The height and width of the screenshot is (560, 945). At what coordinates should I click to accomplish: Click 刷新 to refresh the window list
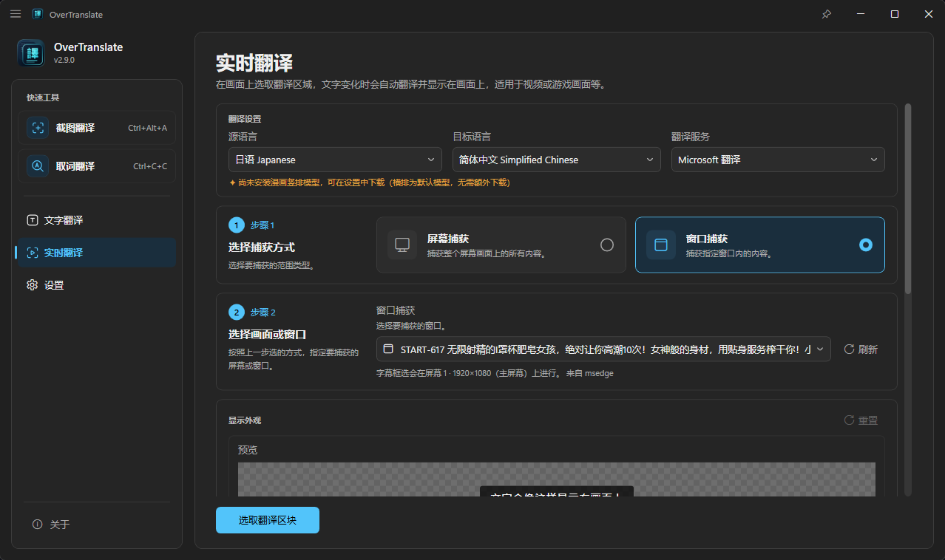coord(861,349)
